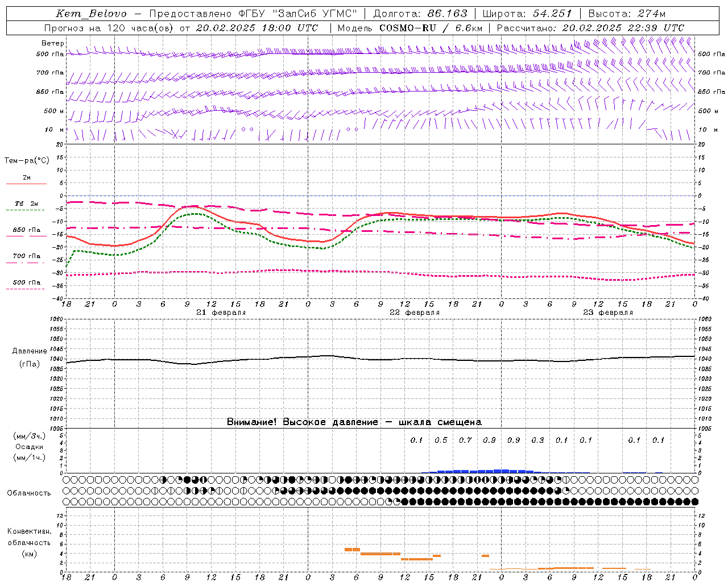Screen dimensions: 728x582
Task: Click the high-pressure warning Внимание! Высокое давление
Action: (x=354, y=422)
